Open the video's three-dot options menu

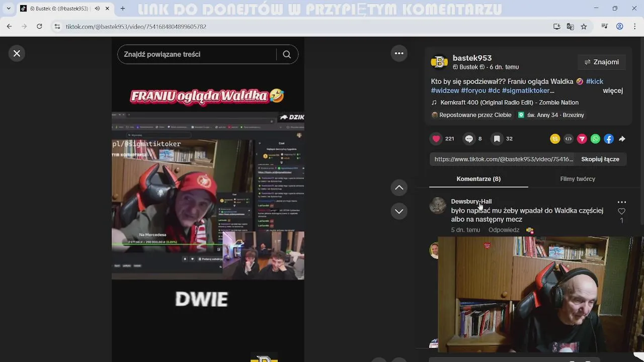pyautogui.click(x=399, y=53)
